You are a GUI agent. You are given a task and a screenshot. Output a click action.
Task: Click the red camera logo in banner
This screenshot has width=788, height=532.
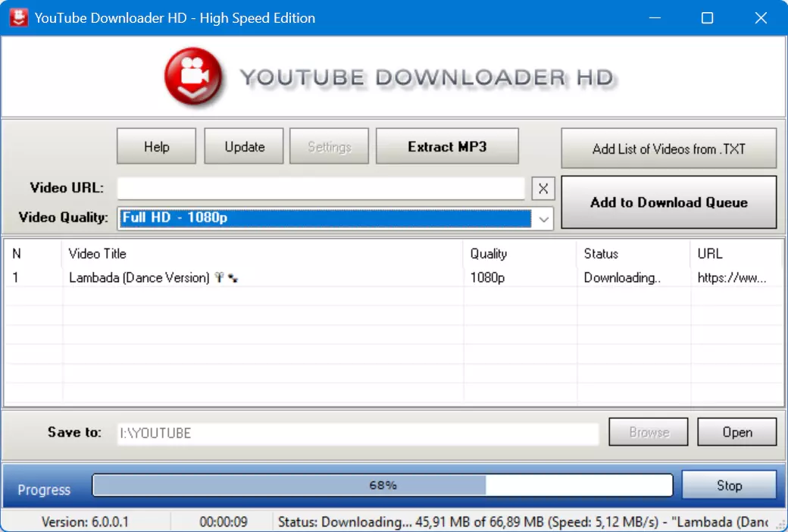[193, 77]
